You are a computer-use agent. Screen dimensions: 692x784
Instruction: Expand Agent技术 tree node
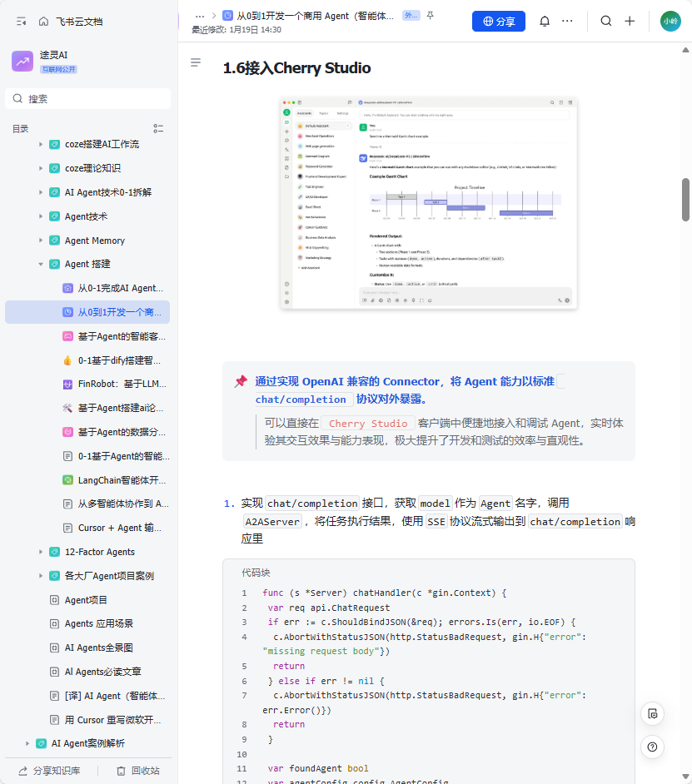(x=41, y=216)
